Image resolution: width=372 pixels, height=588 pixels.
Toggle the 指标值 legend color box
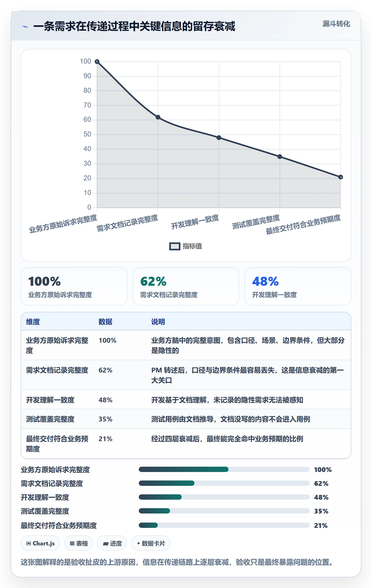pyautogui.click(x=175, y=246)
